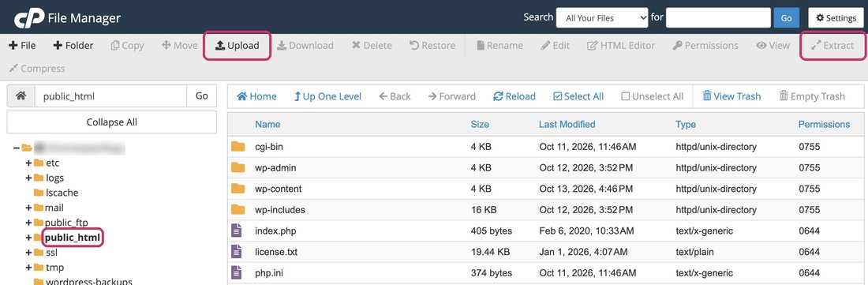
Task: Click the cPanel logo icon
Action: point(28,18)
